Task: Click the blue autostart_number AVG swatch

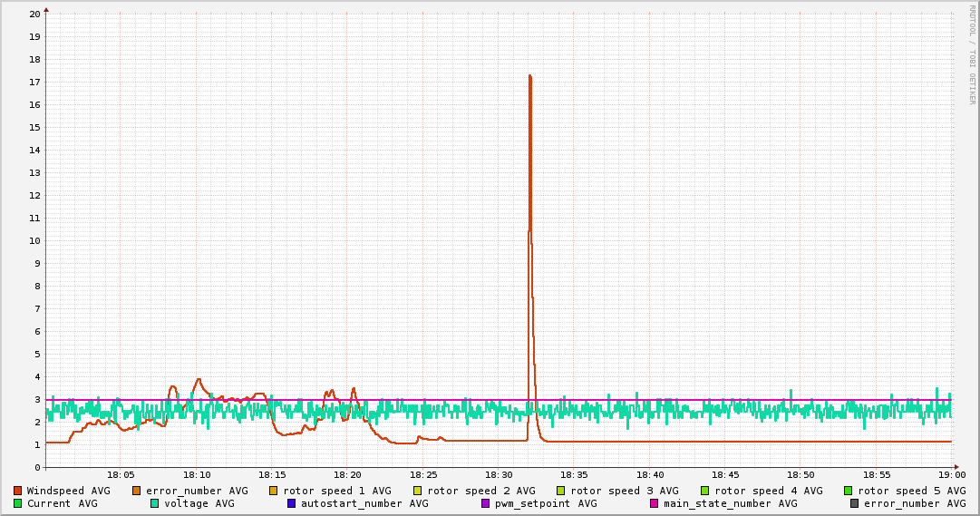Action: (x=292, y=503)
